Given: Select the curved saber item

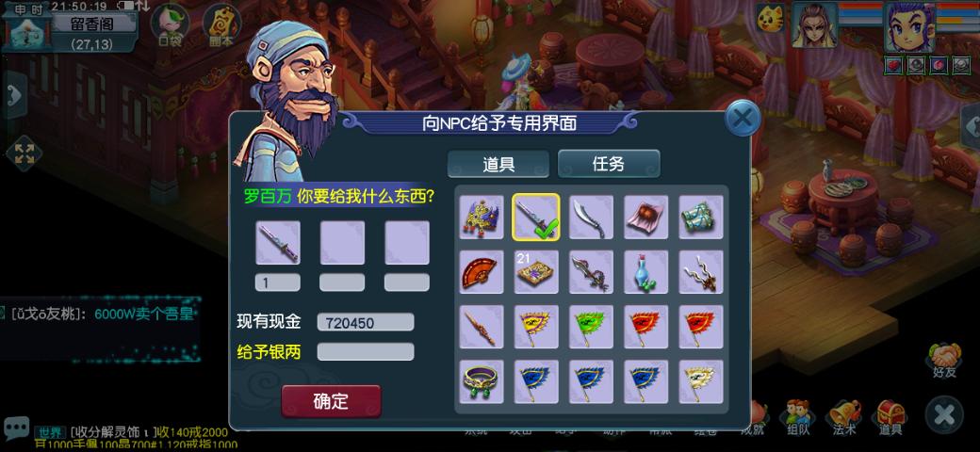Looking at the screenshot, I should 591,217.
